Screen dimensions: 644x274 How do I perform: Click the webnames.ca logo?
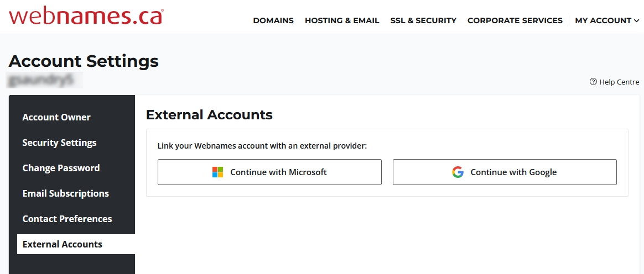coord(86,15)
